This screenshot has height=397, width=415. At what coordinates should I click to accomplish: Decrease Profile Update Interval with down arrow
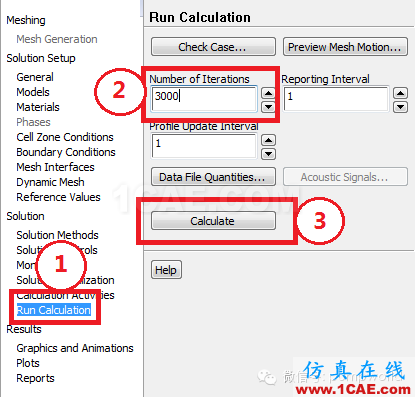[x=268, y=154]
